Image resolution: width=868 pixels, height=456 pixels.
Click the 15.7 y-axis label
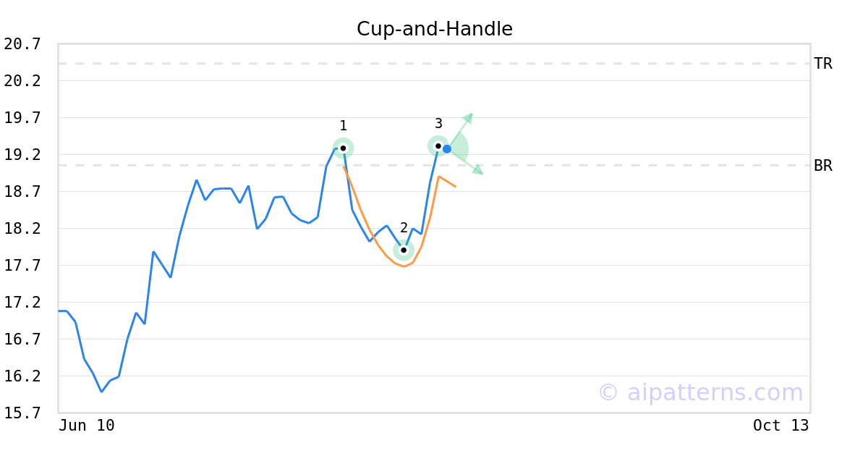coord(22,413)
